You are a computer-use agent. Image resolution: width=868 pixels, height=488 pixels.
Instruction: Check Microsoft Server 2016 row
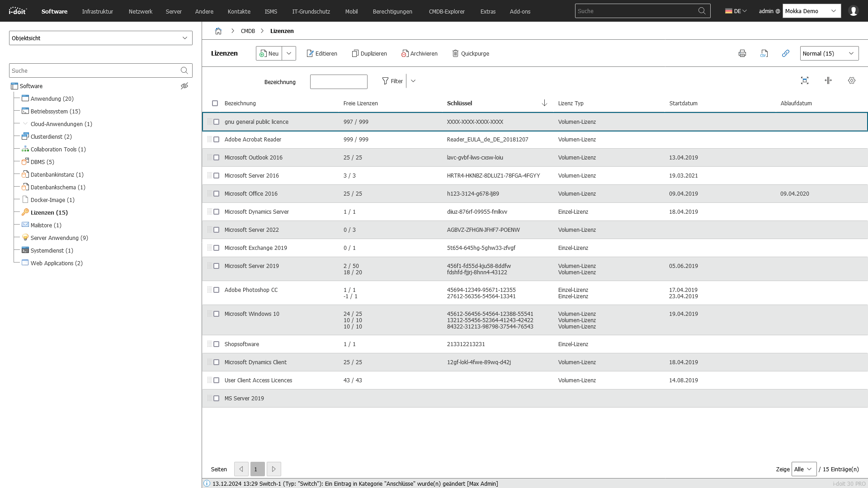coord(216,176)
